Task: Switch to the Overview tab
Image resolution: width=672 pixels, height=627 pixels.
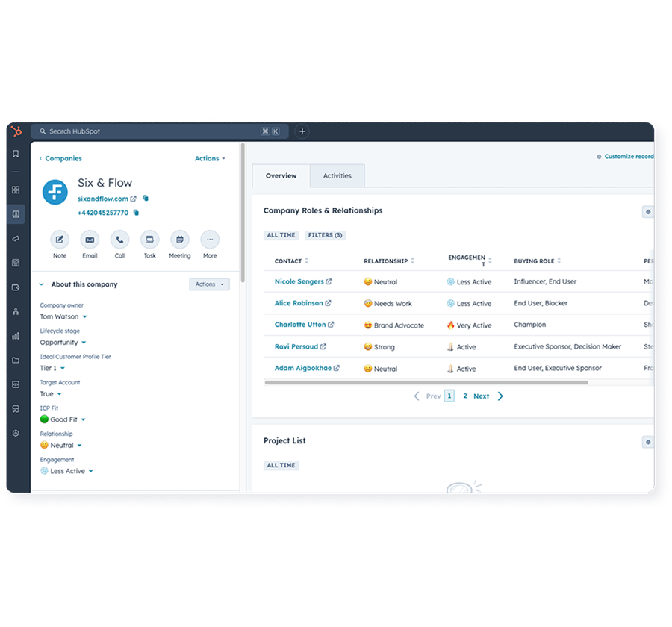Action: (x=281, y=175)
